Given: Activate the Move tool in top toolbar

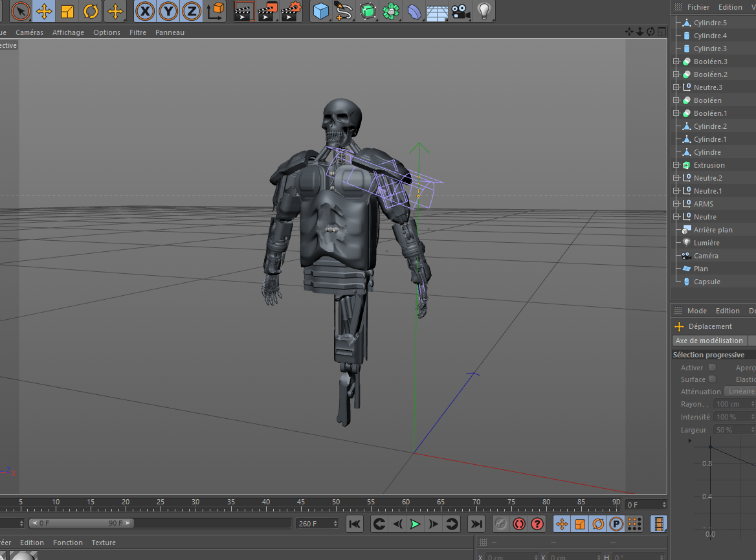Looking at the screenshot, I should (44, 11).
